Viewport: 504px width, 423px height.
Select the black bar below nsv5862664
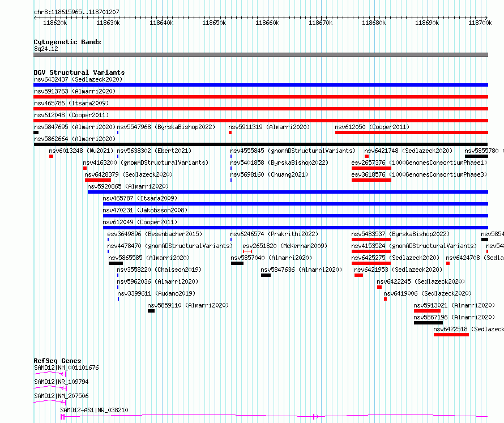pos(260,144)
